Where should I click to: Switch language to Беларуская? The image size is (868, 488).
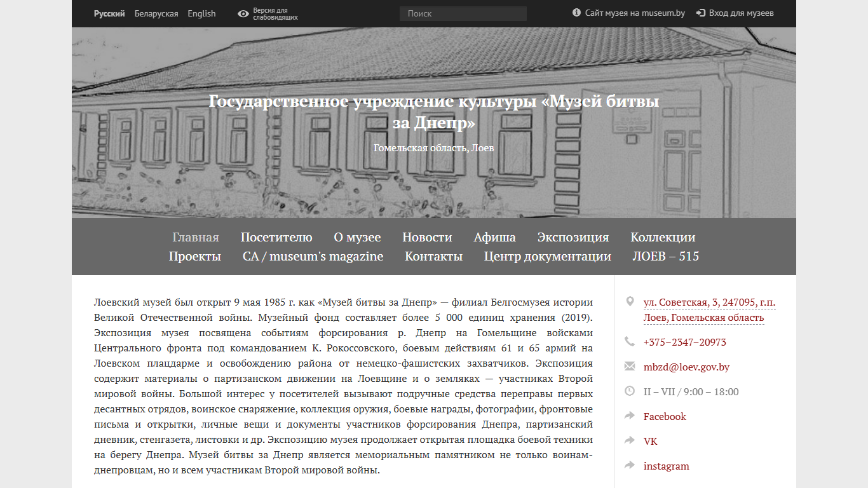pyautogui.click(x=156, y=13)
